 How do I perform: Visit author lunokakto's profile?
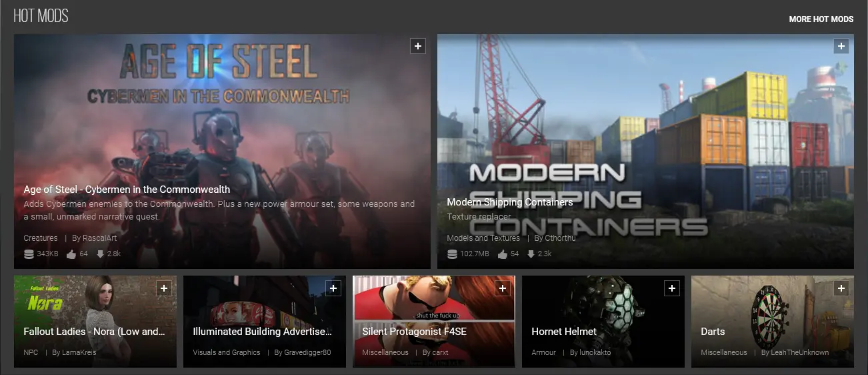point(595,352)
